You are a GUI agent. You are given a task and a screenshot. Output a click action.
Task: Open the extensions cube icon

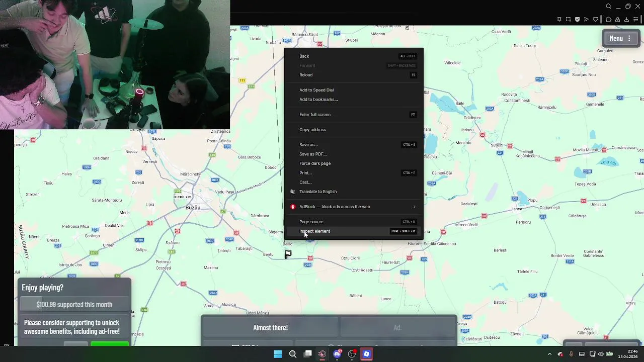point(608,20)
